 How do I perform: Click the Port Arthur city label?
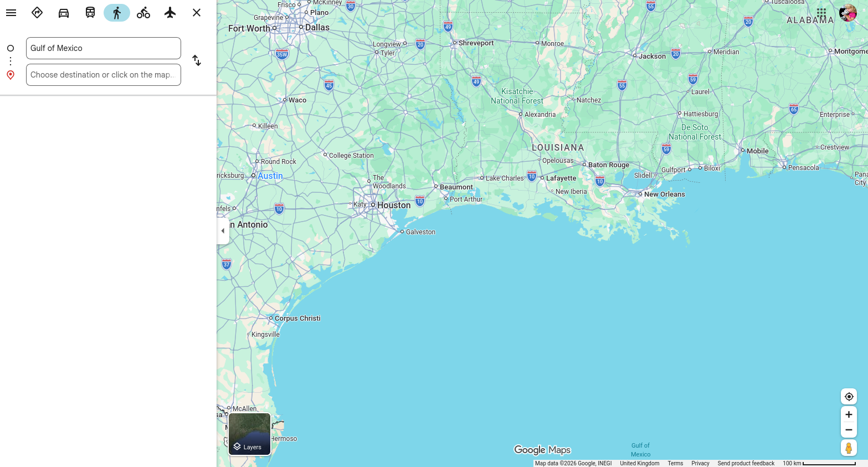click(x=466, y=199)
